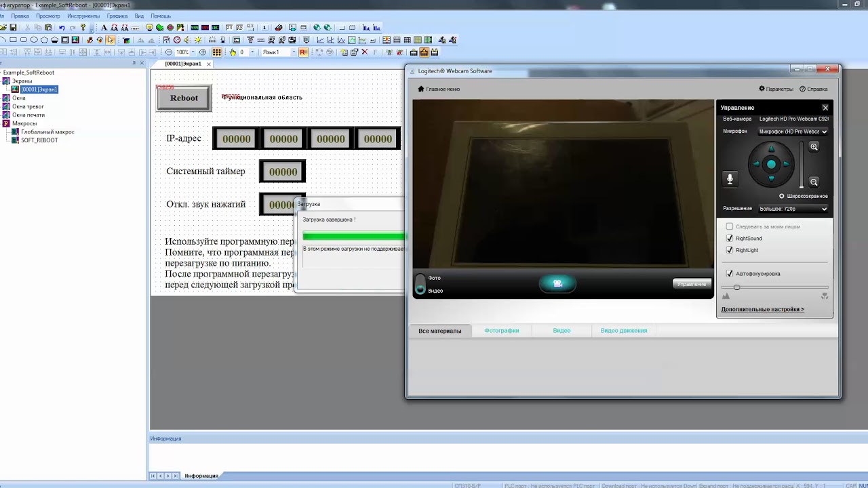Select Окна тревог in project tree
Screen dimensions: 868x488
pyautogui.click(x=28, y=106)
